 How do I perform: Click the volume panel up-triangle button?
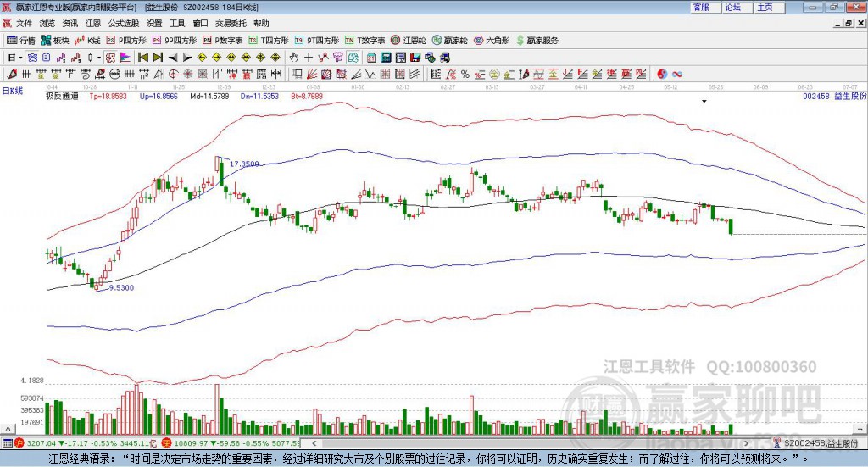[8, 429]
